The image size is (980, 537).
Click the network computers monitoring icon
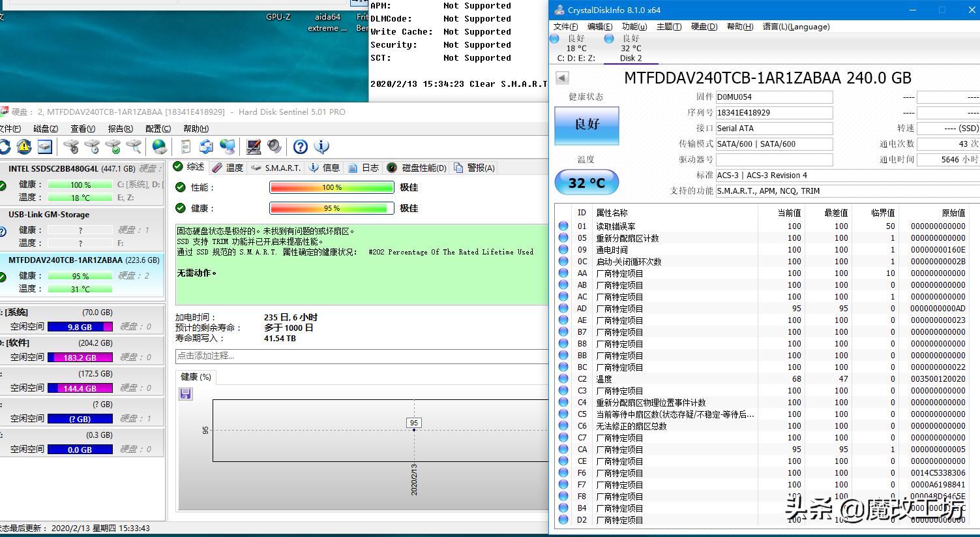(x=228, y=147)
